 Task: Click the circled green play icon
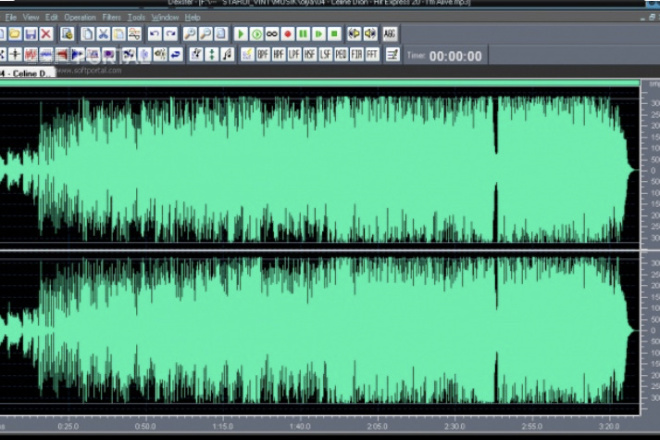(x=256, y=34)
